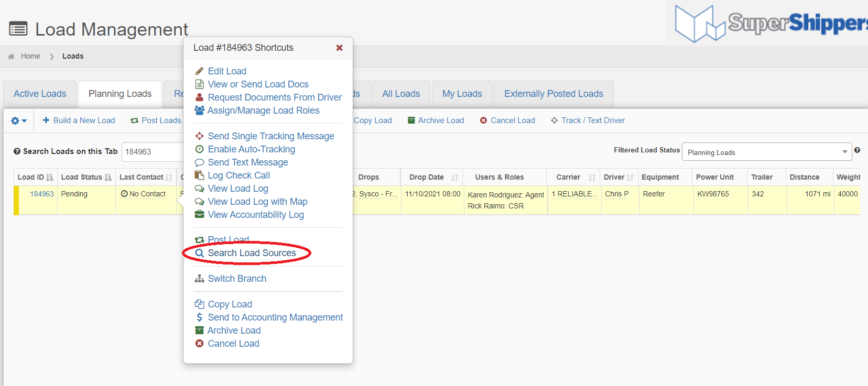868x386 pixels.
Task: Expand the Filtered Load Status dropdown
Action: 766,152
